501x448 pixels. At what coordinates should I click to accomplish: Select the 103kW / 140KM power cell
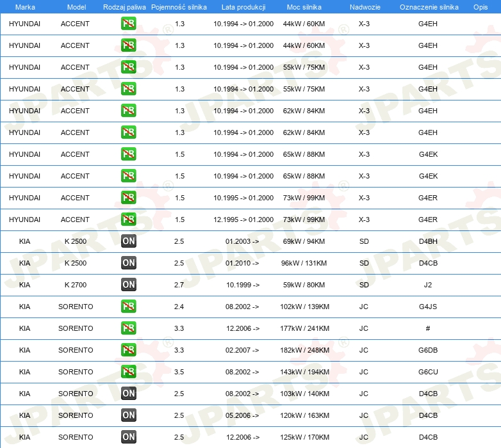[304, 394]
